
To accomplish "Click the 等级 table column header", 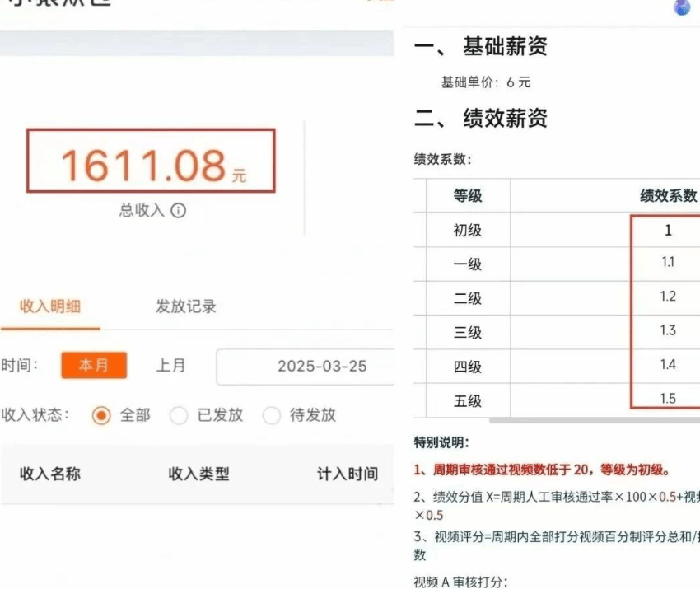I will tap(468, 196).
